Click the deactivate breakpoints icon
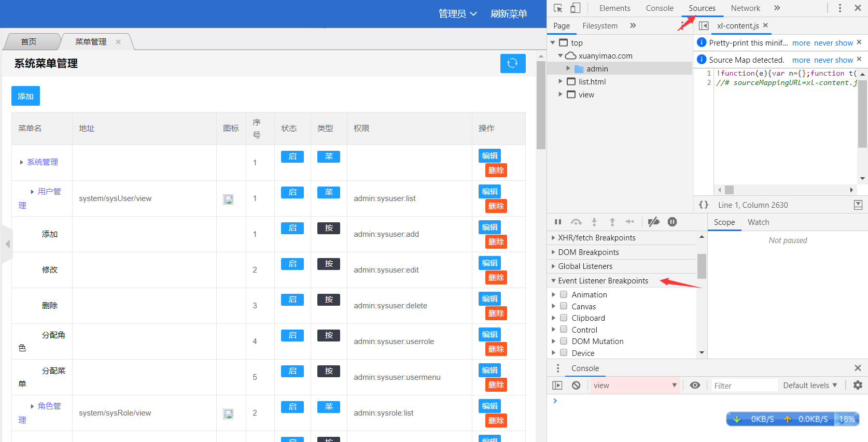This screenshot has height=442, width=868. (653, 222)
